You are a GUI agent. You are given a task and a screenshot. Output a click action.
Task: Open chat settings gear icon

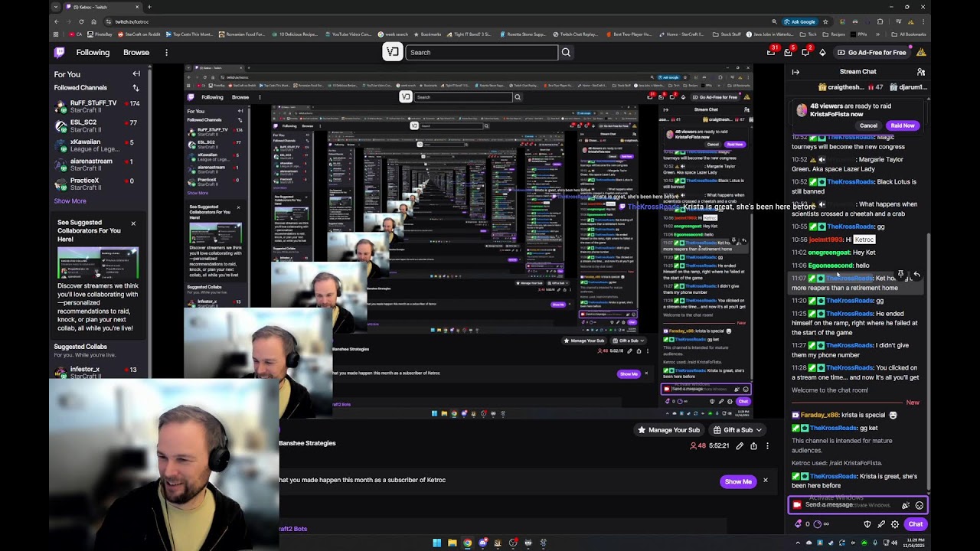pyautogui.click(x=895, y=524)
